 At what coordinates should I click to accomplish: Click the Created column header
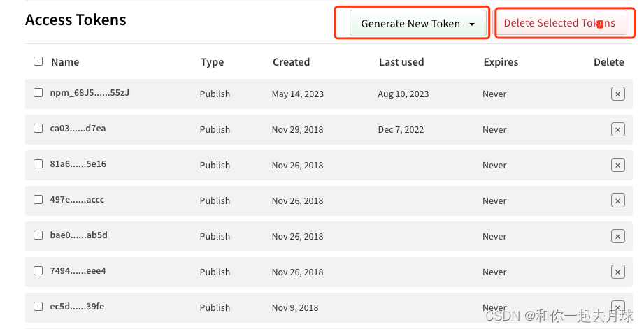[x=291, y=62]
